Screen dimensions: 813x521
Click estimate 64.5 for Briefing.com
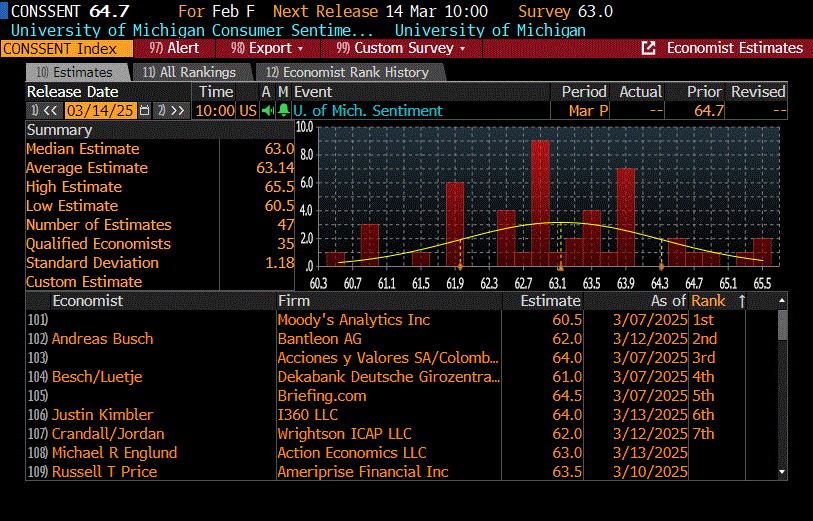567,396
